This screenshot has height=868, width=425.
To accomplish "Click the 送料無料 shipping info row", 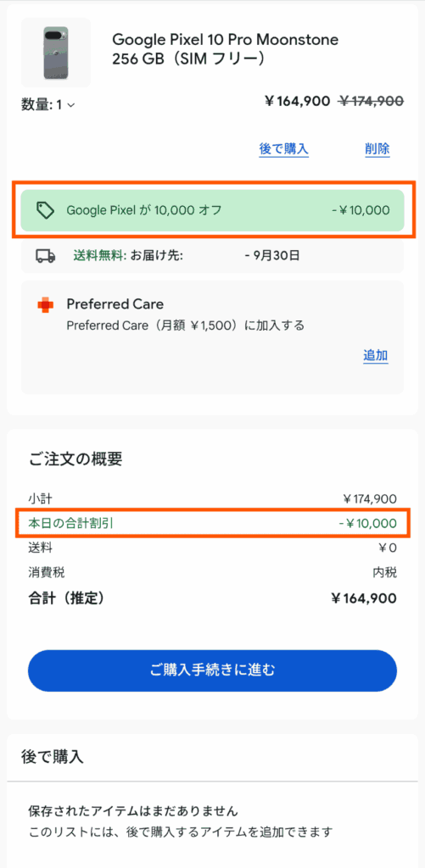I will (x=212, y=256).
